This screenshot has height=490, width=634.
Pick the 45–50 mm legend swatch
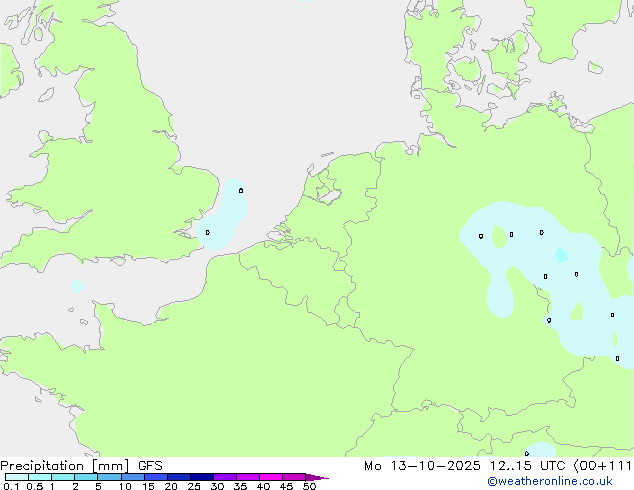point(294,477)
